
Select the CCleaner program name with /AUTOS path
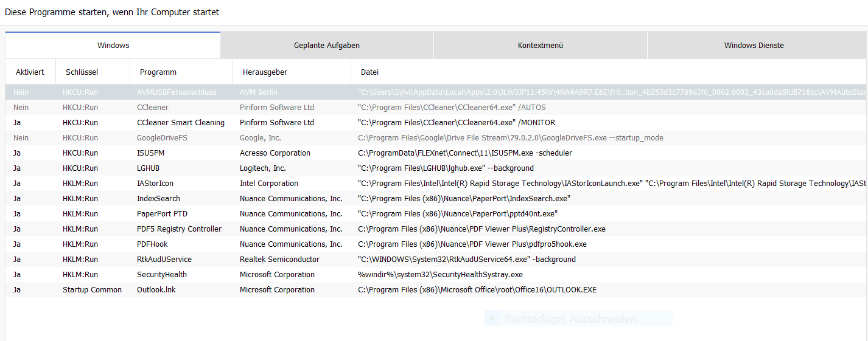tap(153, 108)
